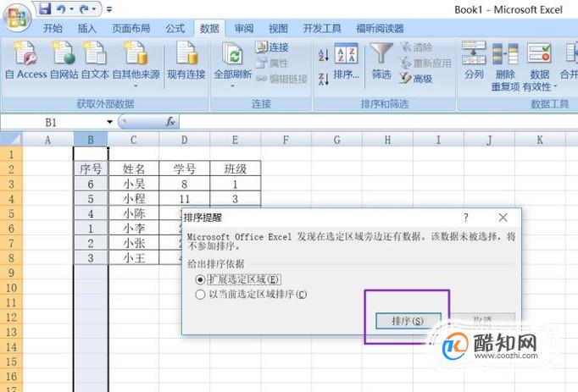Import data from website icon
The width and height of the screenshot is (578, 392).
tap(64, 61)
